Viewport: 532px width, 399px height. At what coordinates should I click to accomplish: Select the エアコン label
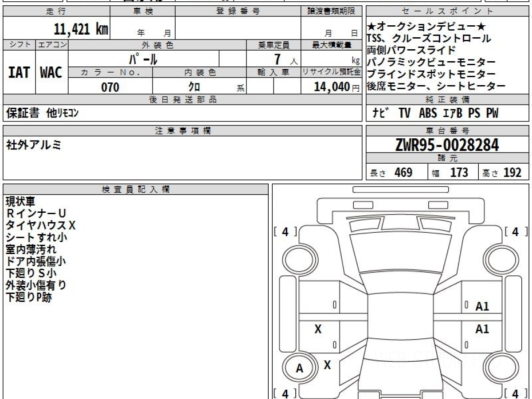tap(52, 45)
